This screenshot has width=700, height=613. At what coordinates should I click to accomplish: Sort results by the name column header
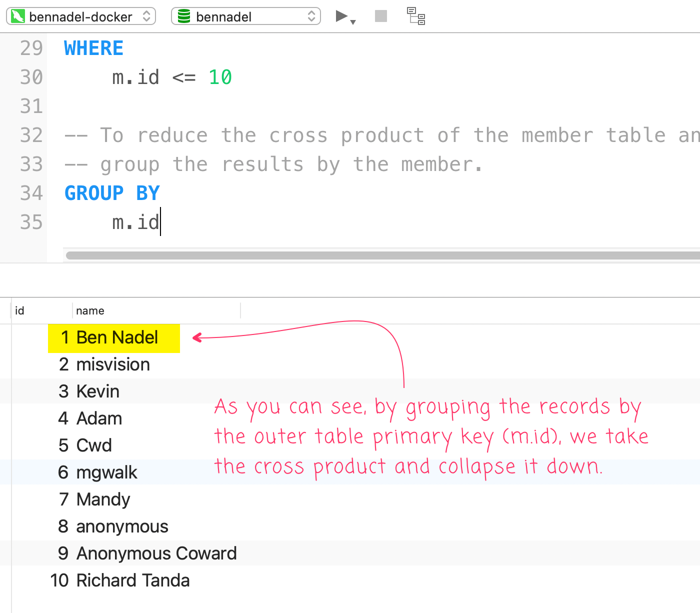pos(90,310)
